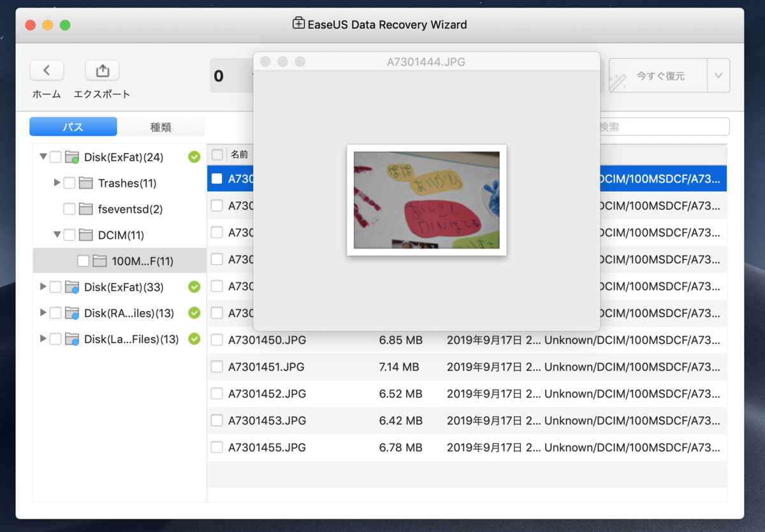Click the green checkmark beside Disk(RA...iles)(13)
Screen dimensions: 765x532
(194, 313)
